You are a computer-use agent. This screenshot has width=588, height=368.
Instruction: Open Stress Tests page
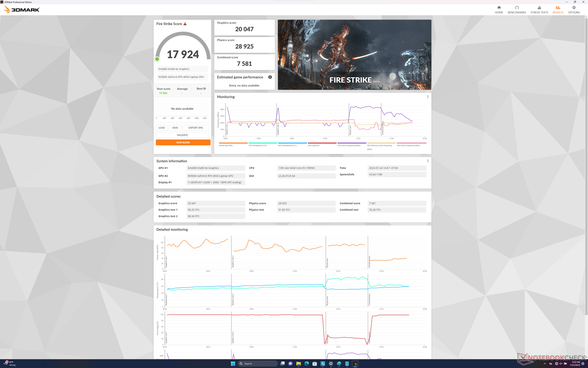point(539,10)
